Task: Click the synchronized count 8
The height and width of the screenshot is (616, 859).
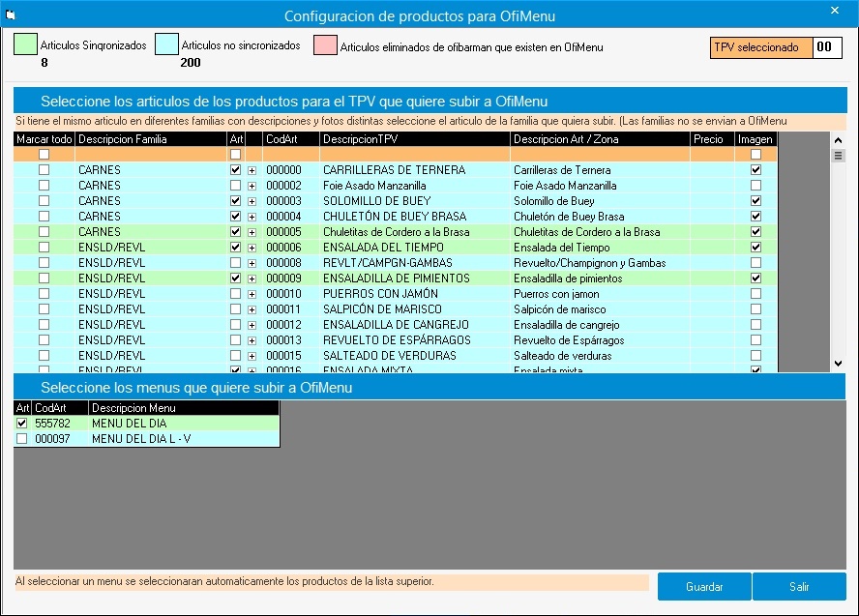Action: point(44,63)
